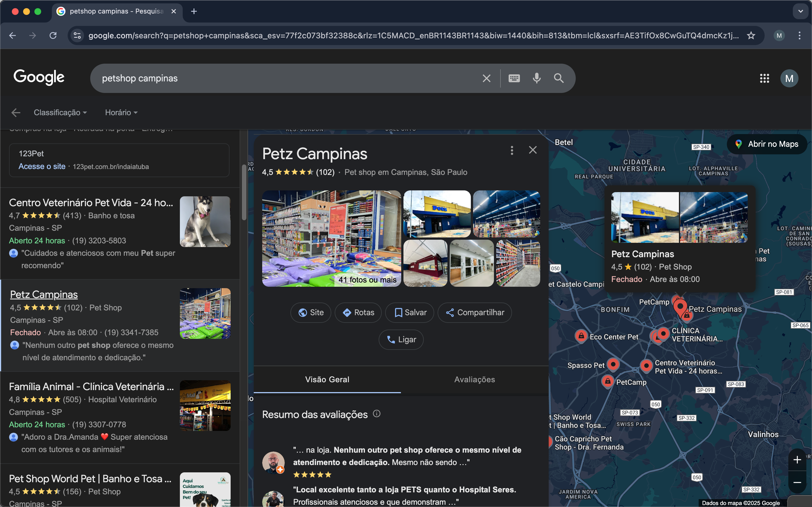Image resolution: width=812 pixels, height=507 pixels.
Task: Open Petz Campinas three-dot options menu
Action: 512,150
